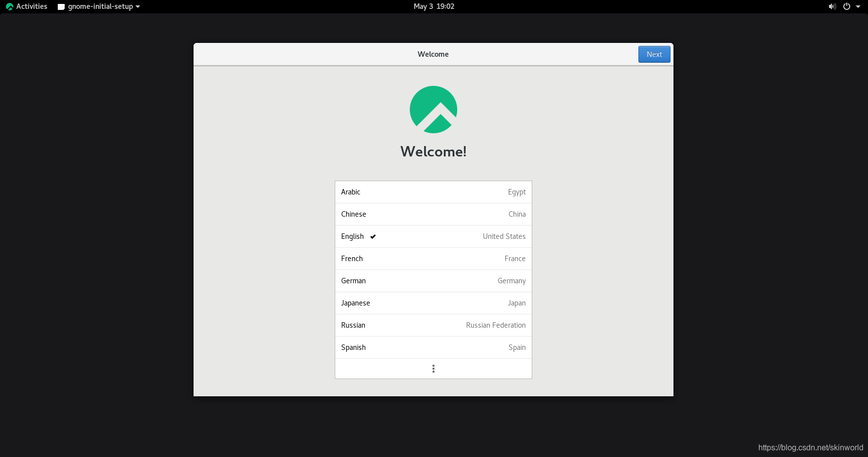Select Japanese language row
868x457 pixels.
434,303
